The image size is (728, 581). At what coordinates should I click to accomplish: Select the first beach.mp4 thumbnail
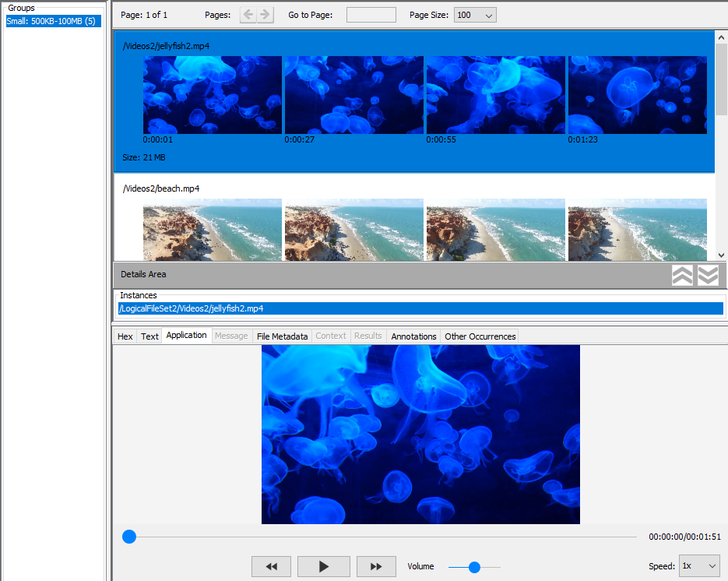(x=212, y=230)
